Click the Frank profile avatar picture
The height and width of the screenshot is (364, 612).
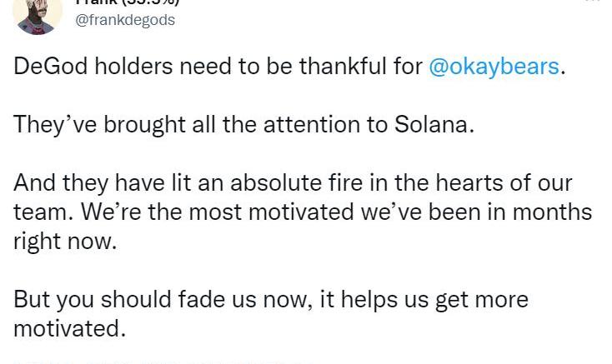39,15
